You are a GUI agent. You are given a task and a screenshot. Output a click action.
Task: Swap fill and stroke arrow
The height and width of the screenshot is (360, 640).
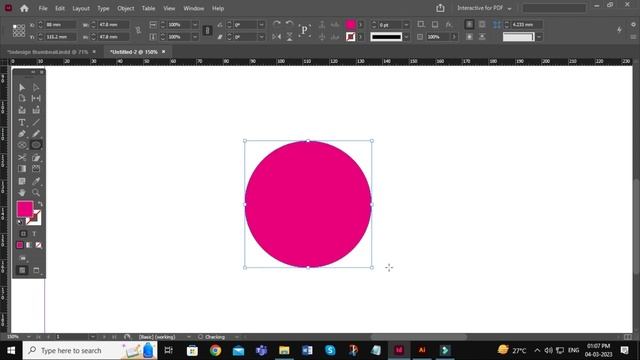click(x=40, y=204)
